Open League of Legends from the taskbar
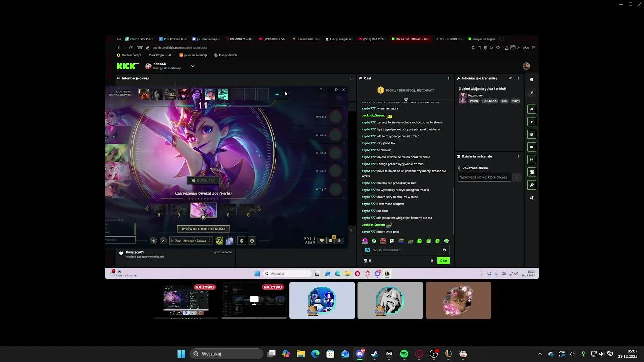This screenshot has width=644, height=362. click(448, 354)
